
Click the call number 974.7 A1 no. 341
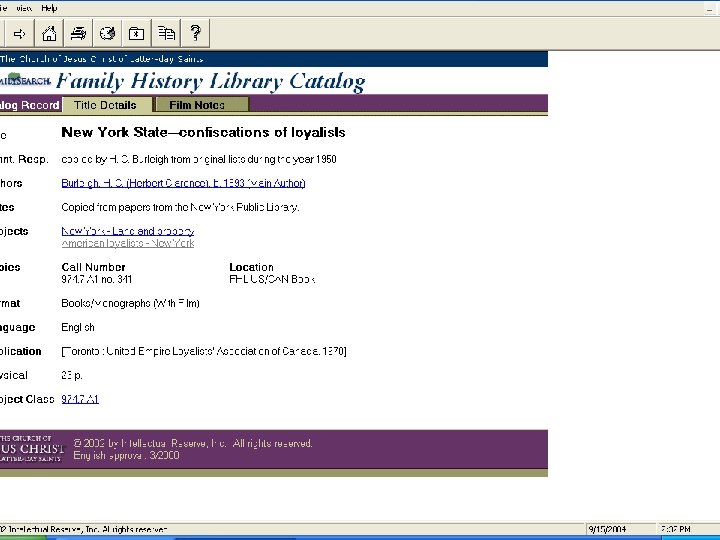click(96, 279)
